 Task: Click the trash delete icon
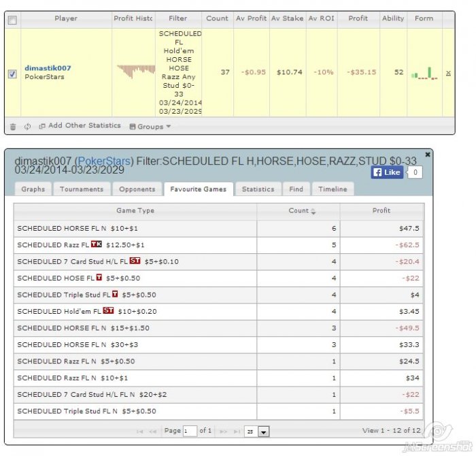click(x=13, y=127)
